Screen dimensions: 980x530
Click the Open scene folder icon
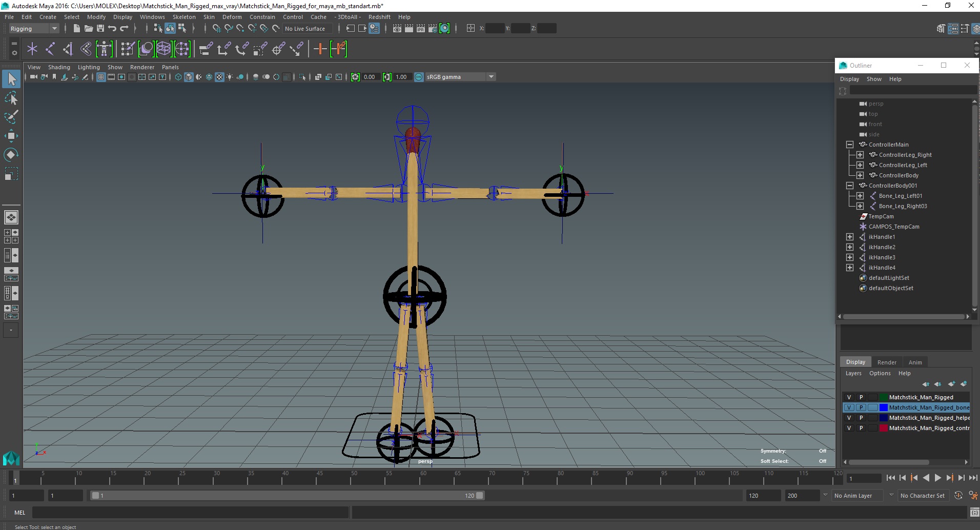coord(88,29)
